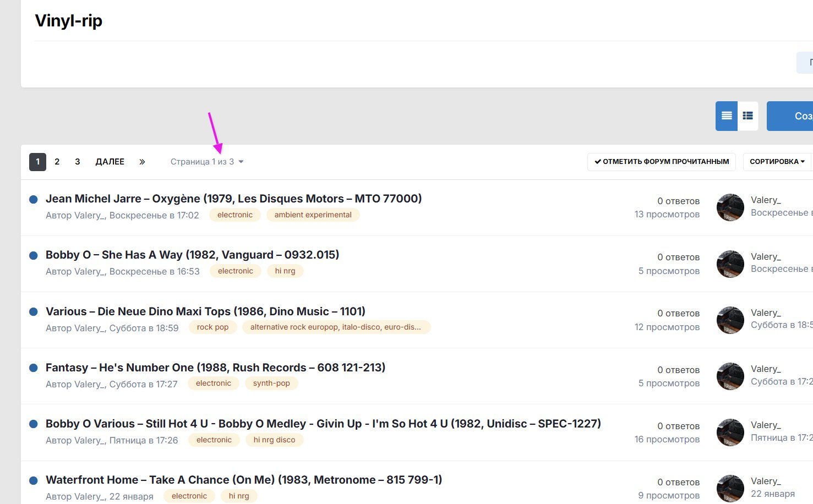813x504 pixels.
Task: Click unread dot beside Die Neue Dino Maxi Tops
Action: click(34, 312)
